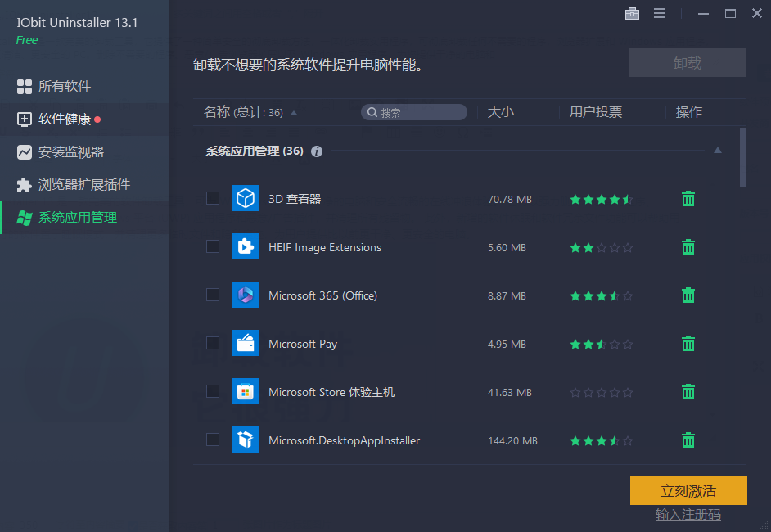This screenshot has width=771, height=532.
Task: Click the Free edition label
Action: pos(27,40)
